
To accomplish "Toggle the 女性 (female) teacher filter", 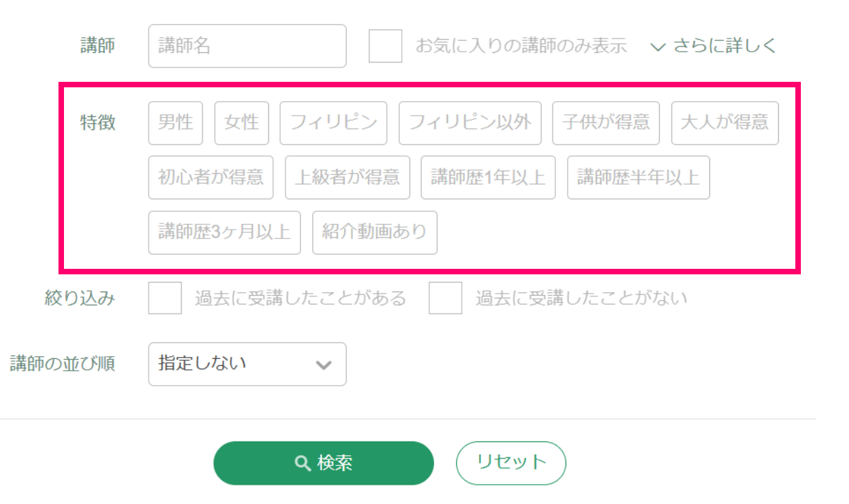I will 241,123.
